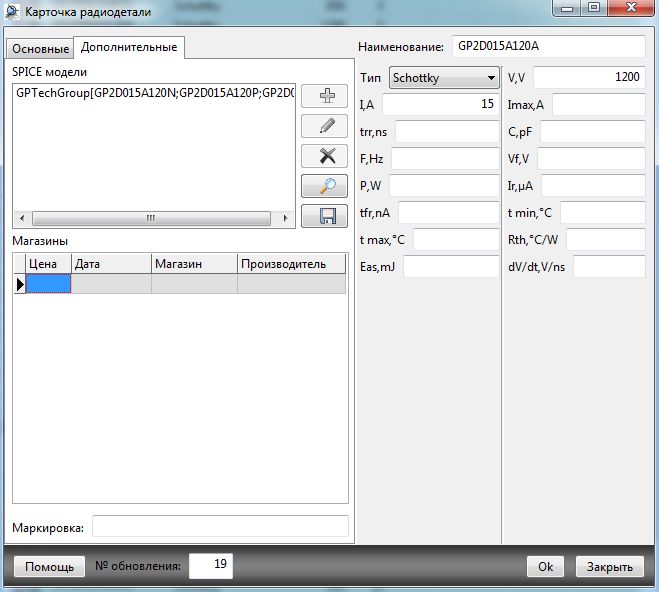659x592 pixels.
Task: Focus the Imax,A input field
Action: coord(598,104)
